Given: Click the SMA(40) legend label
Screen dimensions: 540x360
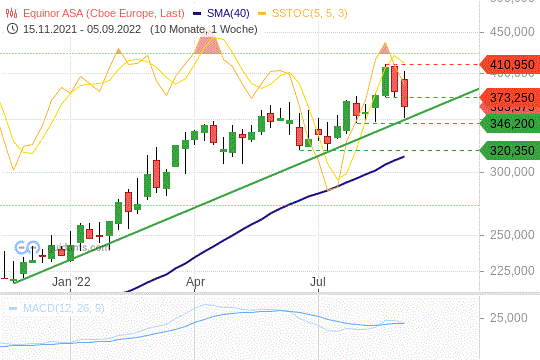Looking at the screenshot, I should point(228,13).
